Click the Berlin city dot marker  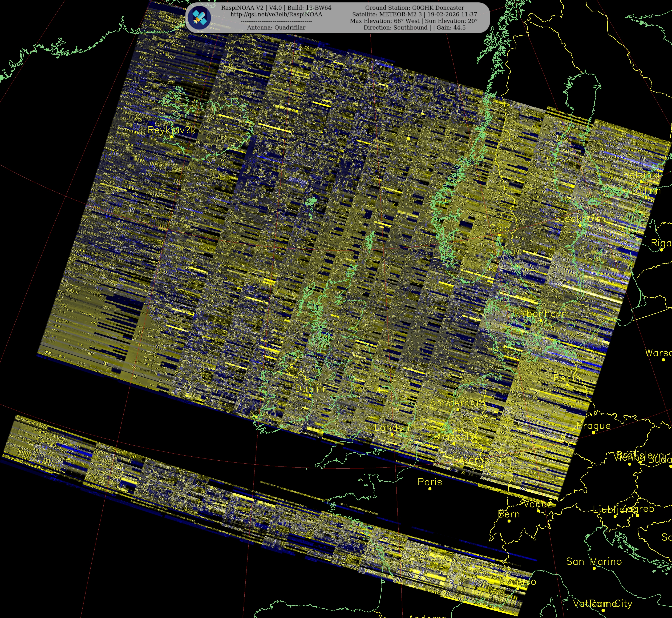click(x=567, y=385)
